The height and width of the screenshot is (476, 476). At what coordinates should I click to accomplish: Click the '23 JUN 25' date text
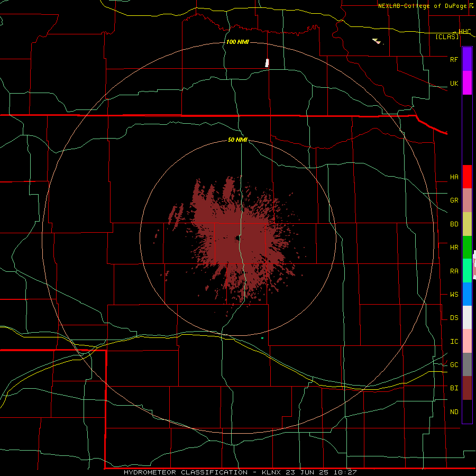coord(307,472)
